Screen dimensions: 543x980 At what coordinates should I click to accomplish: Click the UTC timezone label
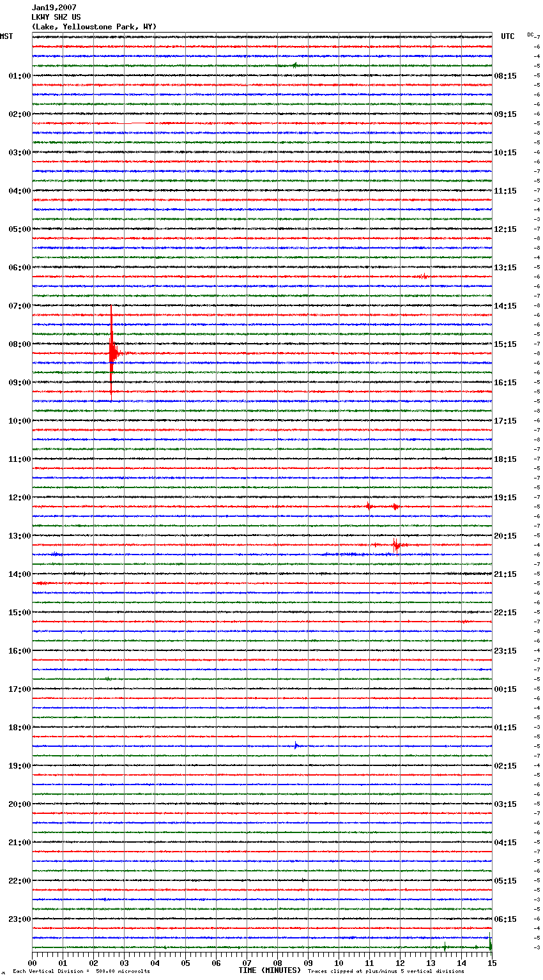(508, 36)
